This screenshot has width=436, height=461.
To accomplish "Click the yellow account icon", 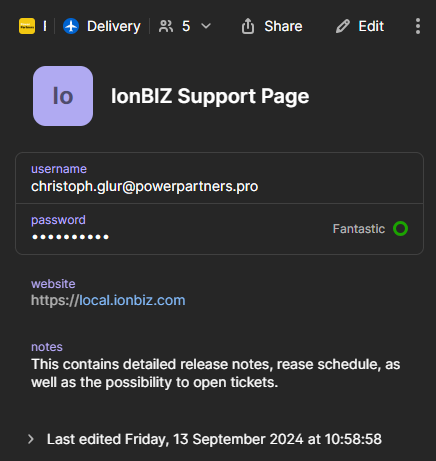I will tap(27, 26).
